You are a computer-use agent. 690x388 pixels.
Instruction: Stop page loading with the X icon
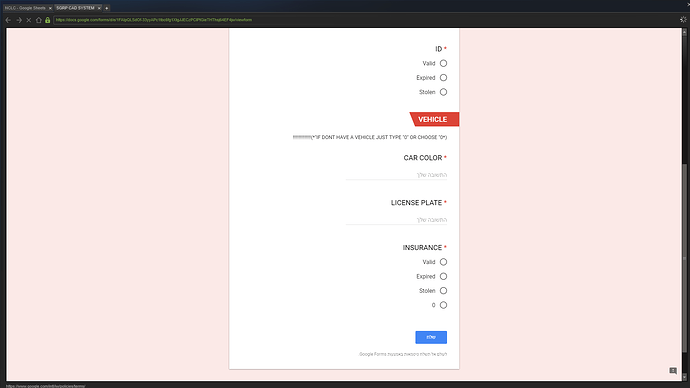[x=29, y=20]
